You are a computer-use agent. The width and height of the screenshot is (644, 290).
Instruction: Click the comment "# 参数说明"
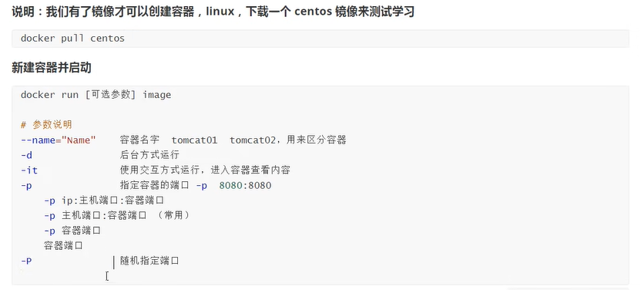46,125
